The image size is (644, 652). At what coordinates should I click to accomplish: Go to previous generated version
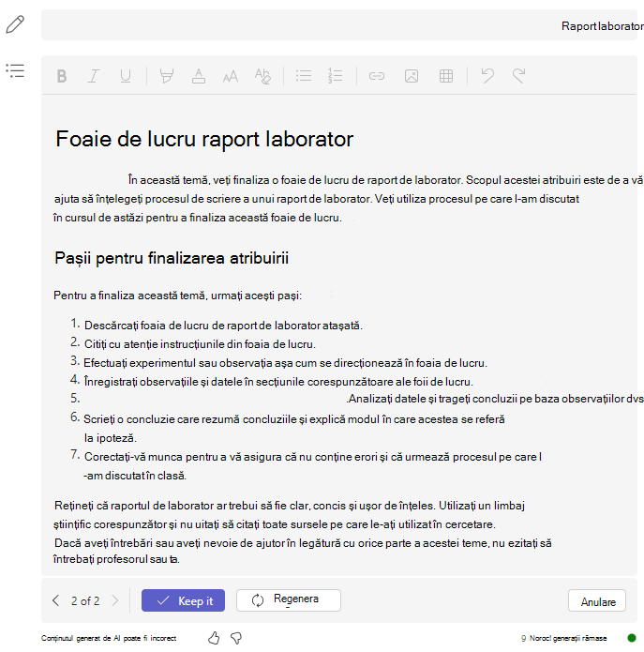[55, 600]
